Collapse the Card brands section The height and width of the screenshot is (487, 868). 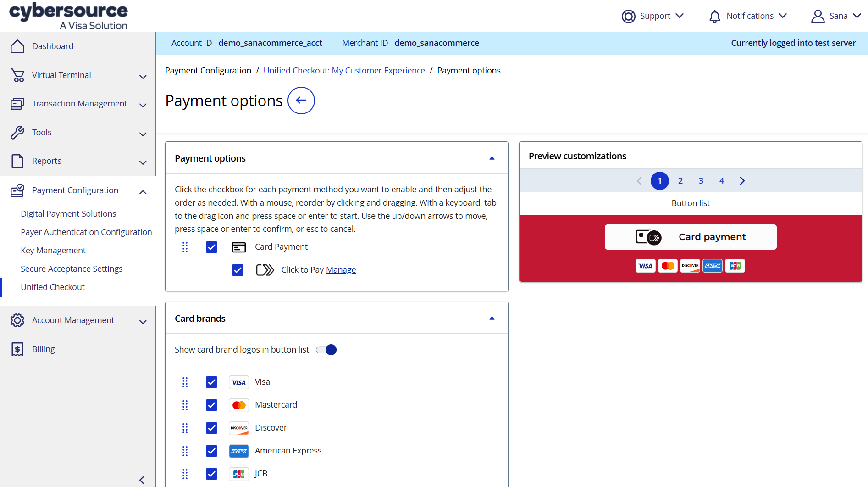tap(492, 319)
